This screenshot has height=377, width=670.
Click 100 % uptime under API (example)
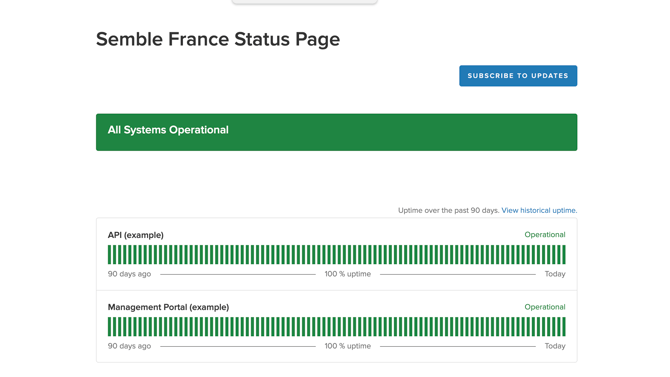348,274
